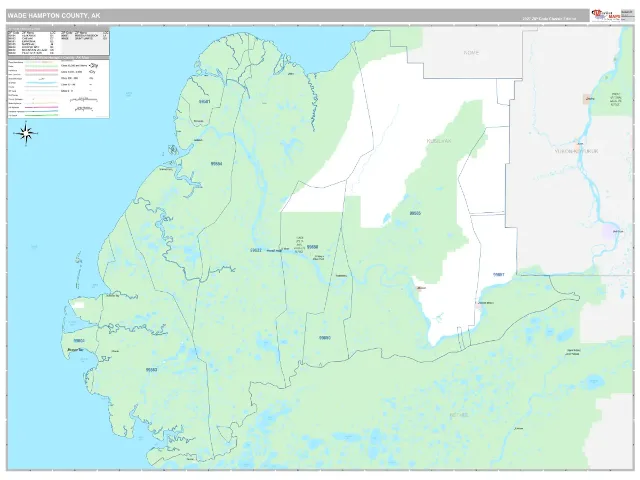Click the 'WADE HAMPTON COUNTY, AK' title
The width and height of the screenshot is (640, 480).
click(53, 16)
